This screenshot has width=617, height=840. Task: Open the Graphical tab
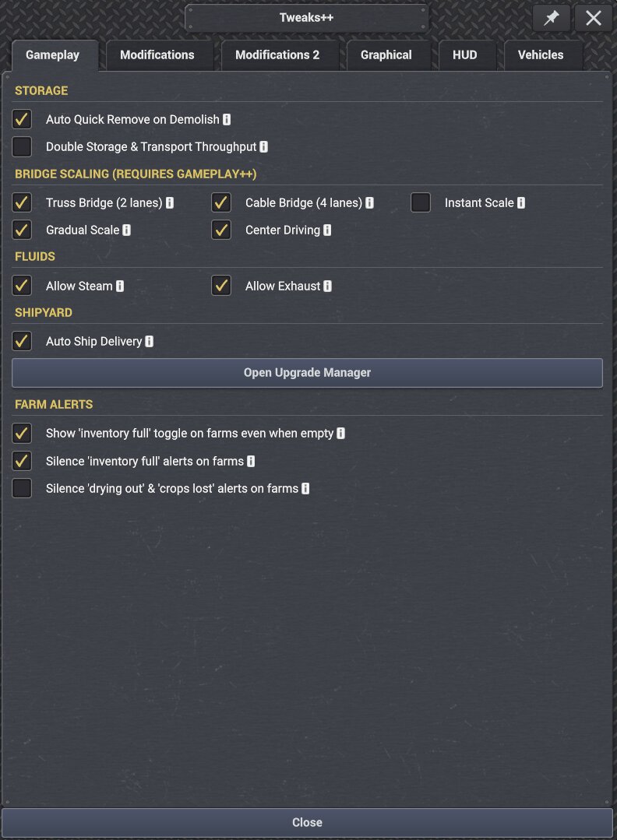tap(386, 55)
